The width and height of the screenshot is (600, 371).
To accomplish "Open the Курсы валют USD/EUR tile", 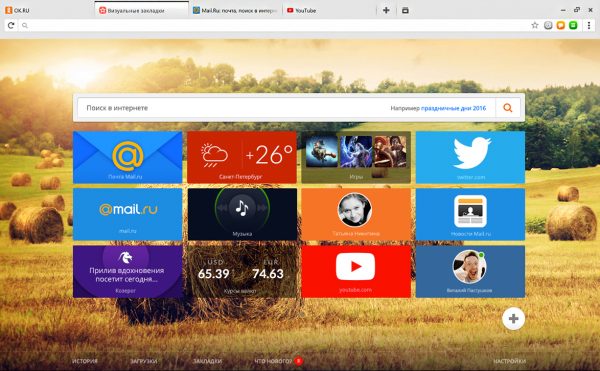I will (242, 272).
